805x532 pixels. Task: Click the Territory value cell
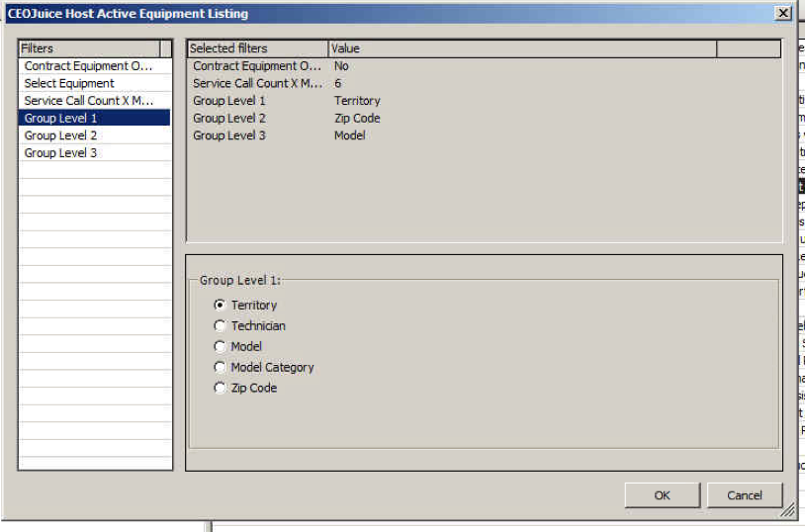point(357,101)
